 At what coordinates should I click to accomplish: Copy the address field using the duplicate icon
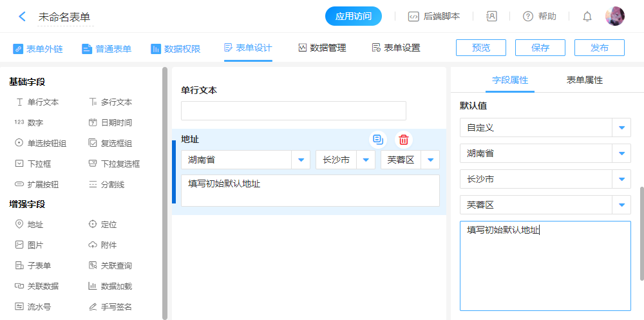tap(378, 139)
